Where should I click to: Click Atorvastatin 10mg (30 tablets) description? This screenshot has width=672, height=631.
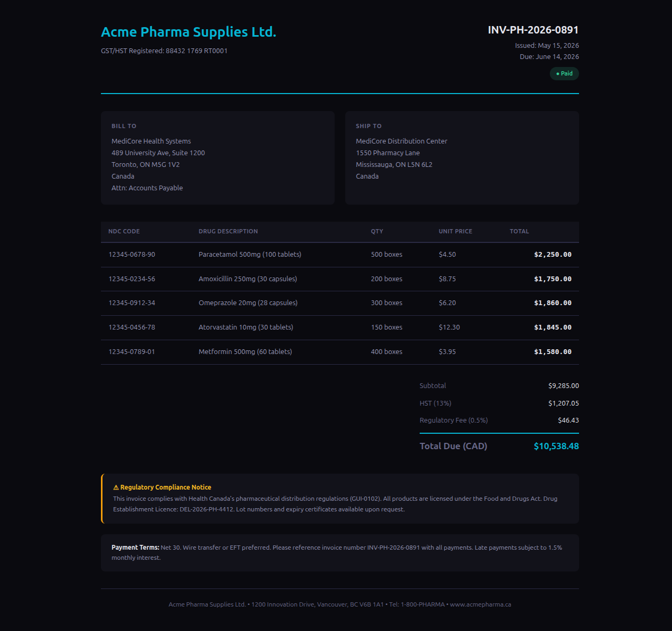246,327
